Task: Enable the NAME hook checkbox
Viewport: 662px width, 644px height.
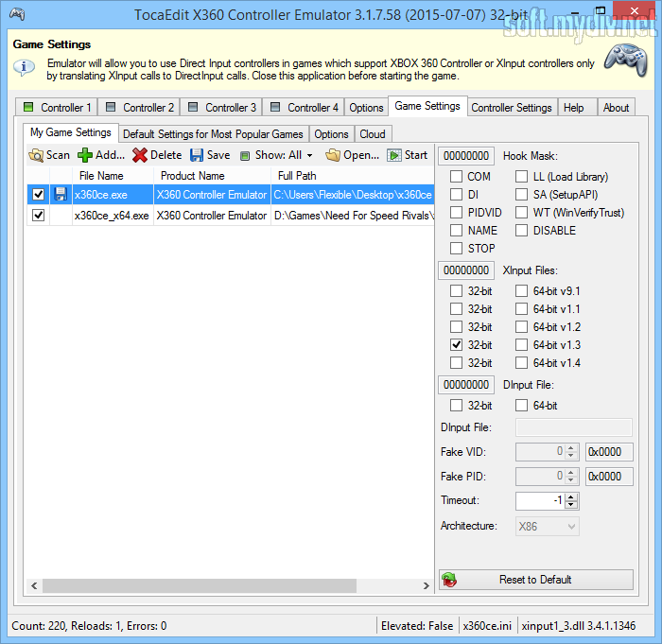Action: (x=456, y=231)
